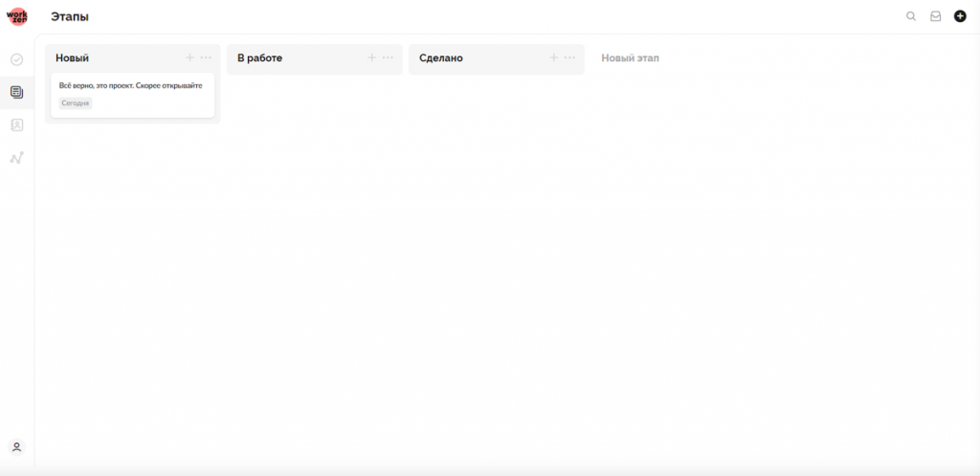Open search with the magnifier icon

pyautogui.click(x=911, y=16)
